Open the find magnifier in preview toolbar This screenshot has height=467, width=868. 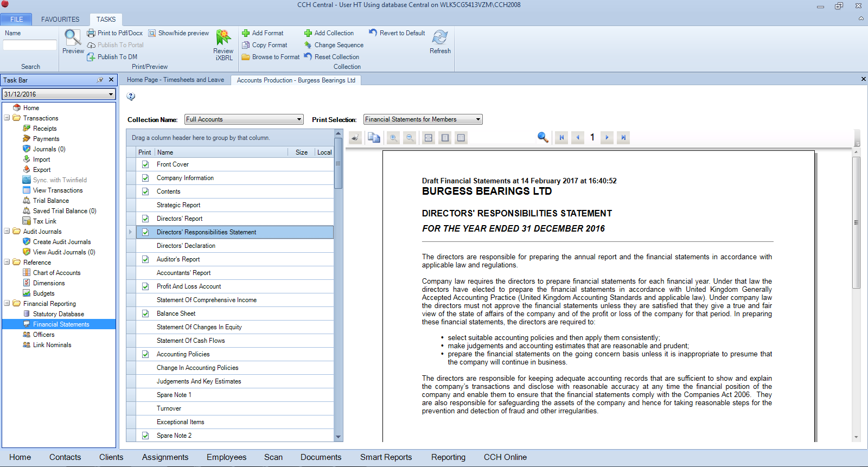(x=542, y=137)
